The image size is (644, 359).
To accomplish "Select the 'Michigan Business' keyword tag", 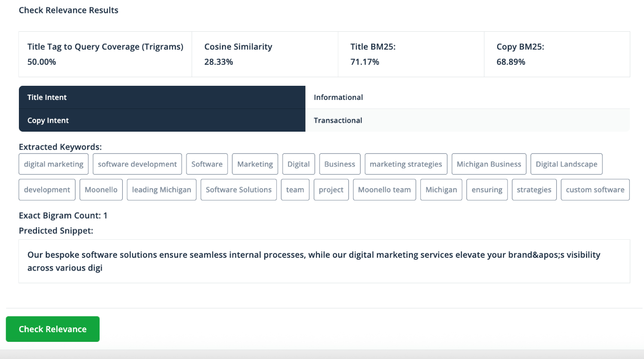I will tap(489, 164).
